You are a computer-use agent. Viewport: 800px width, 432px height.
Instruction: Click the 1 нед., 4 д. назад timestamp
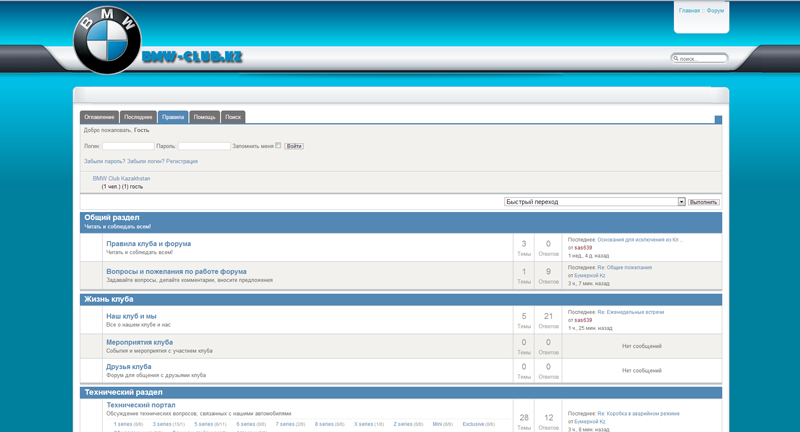(x=589, y=256)
